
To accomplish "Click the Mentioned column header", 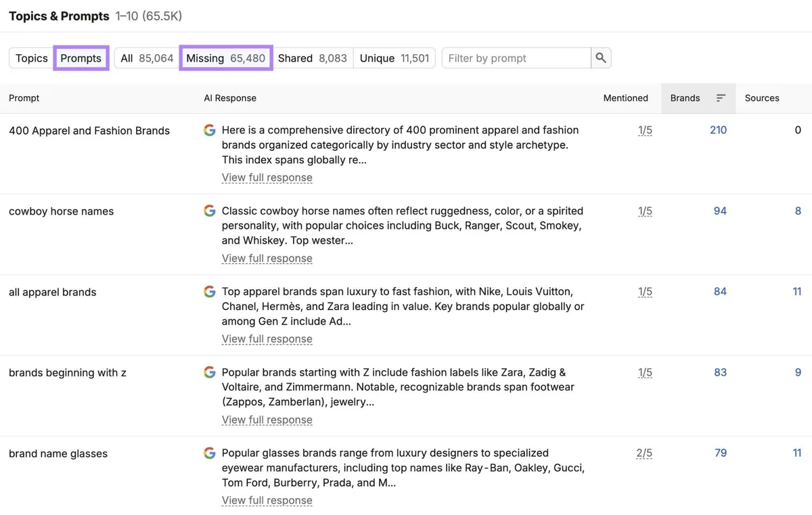I will pyautogui.click(x=626, y=98).
